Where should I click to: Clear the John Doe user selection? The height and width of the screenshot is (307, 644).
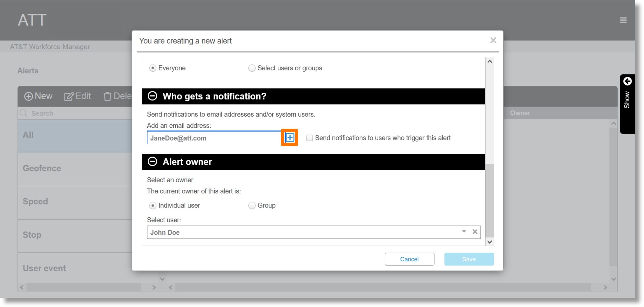(x=475, y=232)
